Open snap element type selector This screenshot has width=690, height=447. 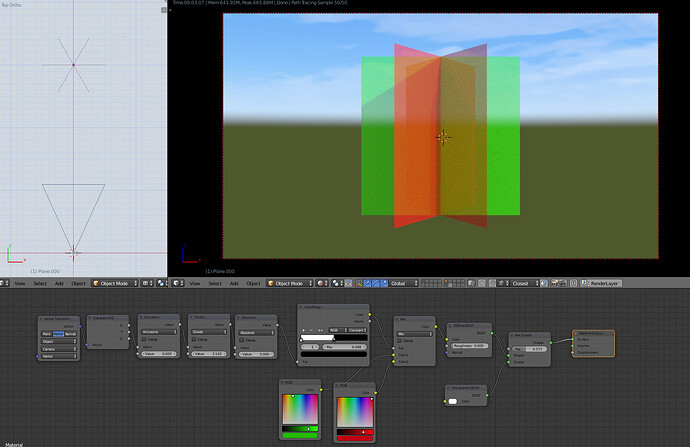[x=503, y=283]
